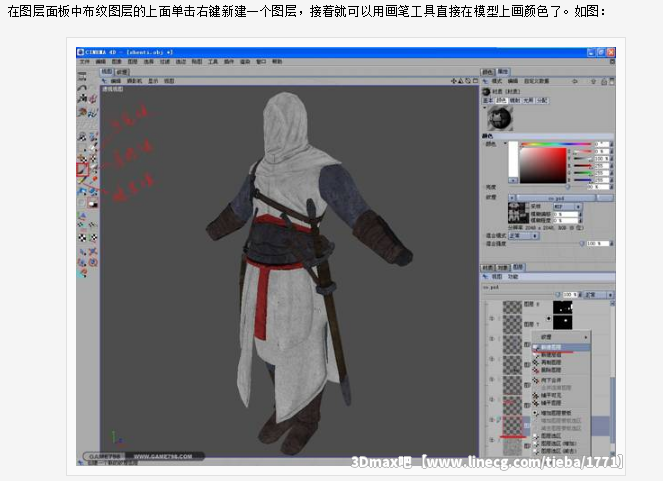This screenshot has height=481, width=663.
Task: Select the 基本 material tab
Action: click(x=488, y=100)
